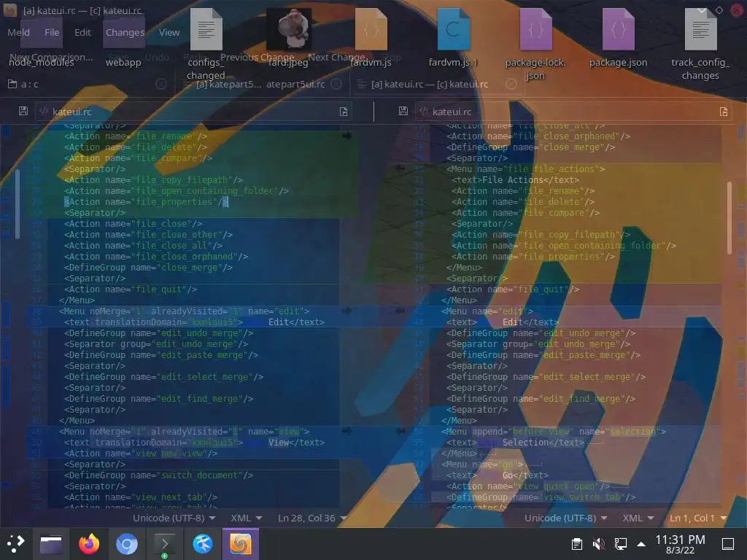The width and height of the screenshot is (747, 560).
Task: Push left 'edit' menu change to the right
Action: click(347, 311)
